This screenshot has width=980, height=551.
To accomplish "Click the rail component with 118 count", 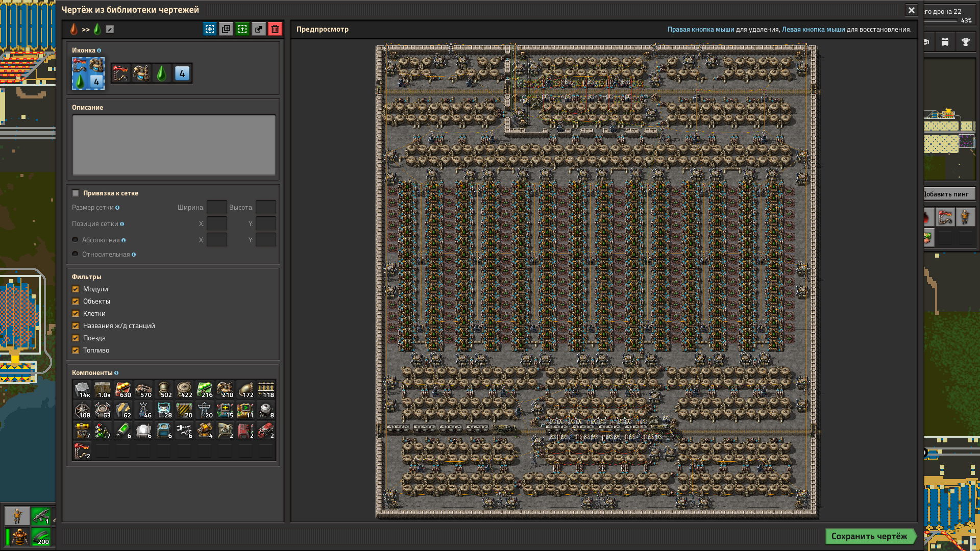I will pos(266,390).
